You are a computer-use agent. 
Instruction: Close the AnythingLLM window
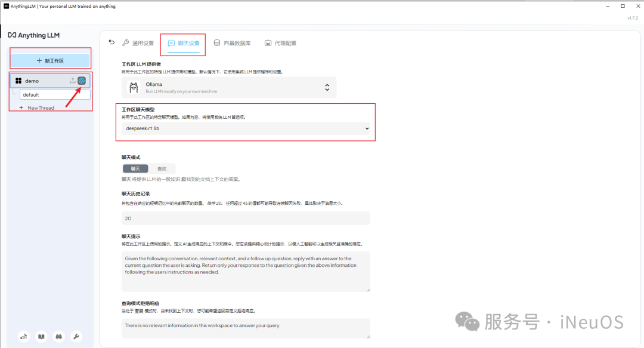(638, 6)
